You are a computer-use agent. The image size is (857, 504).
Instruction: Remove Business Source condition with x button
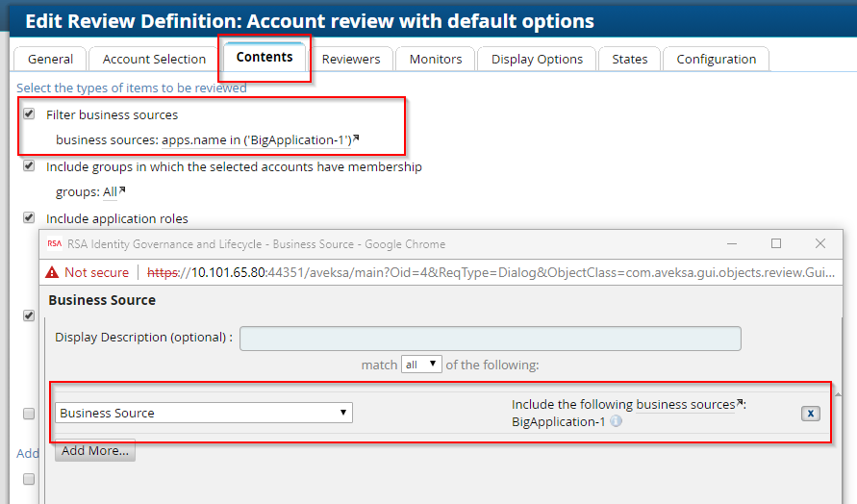pos(811,413)
